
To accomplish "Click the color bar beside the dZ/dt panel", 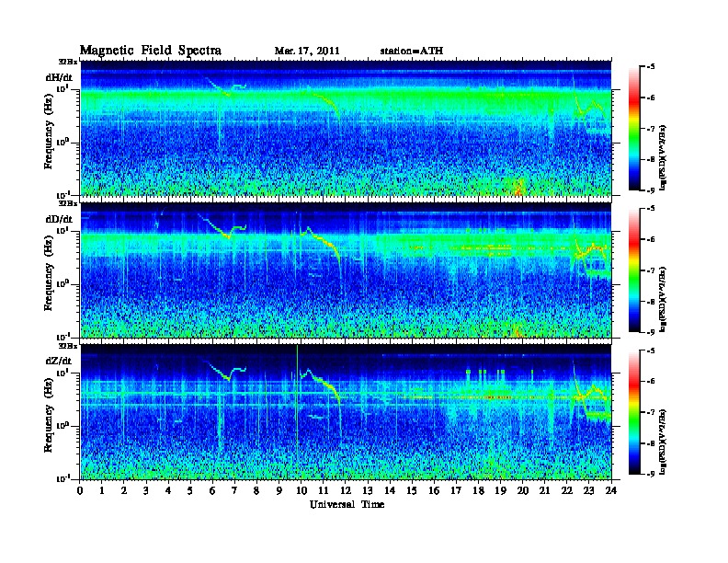I will [633, 411].
